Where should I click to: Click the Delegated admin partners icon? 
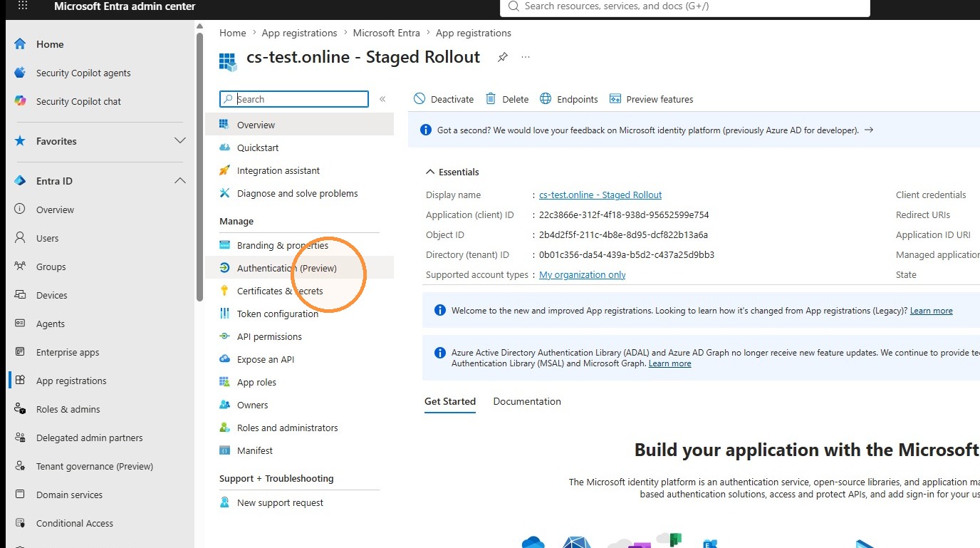pos(20,438)
